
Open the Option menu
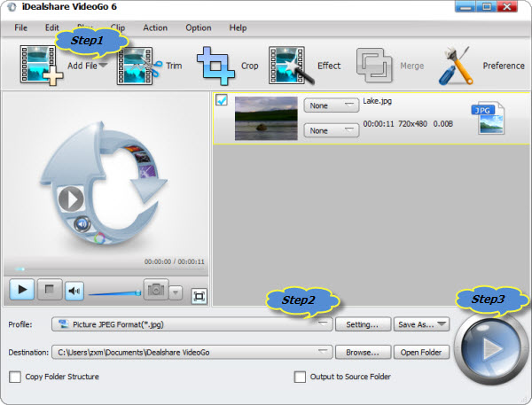(199, 27)
